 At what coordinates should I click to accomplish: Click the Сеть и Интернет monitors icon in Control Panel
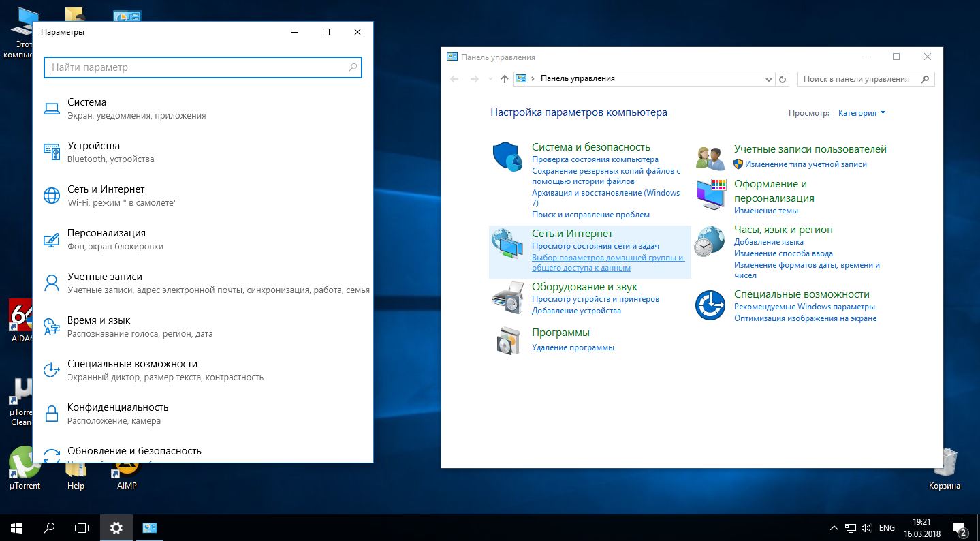point(507,244)
